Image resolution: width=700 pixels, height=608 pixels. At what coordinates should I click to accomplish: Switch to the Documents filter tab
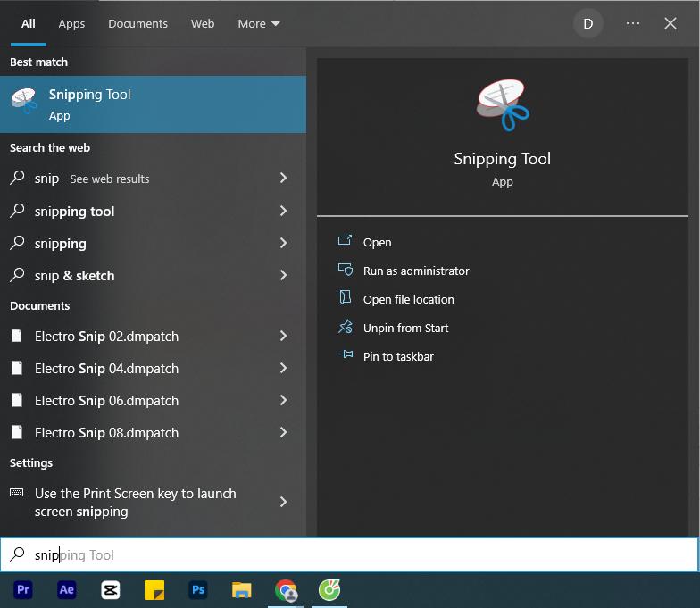[137, 23]
